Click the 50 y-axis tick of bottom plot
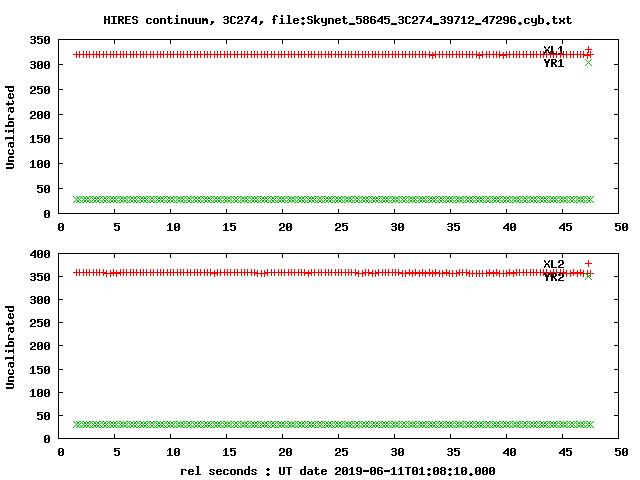Screen dimensions: 640x480 pyautogui.click(x=43, y=416)
